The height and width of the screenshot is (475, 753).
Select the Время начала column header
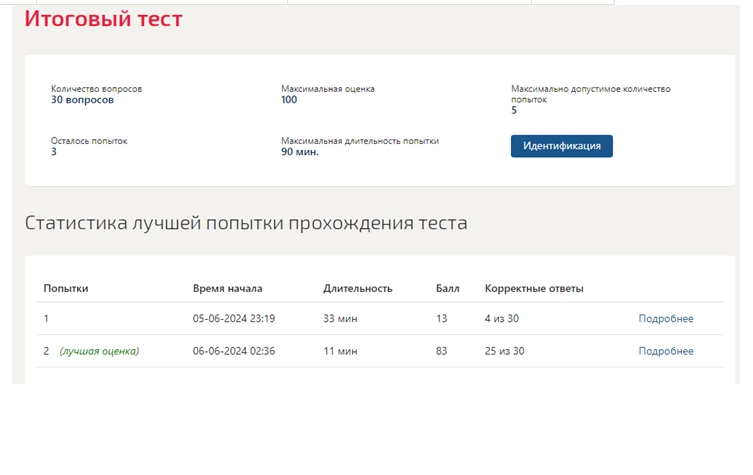(x=228, y=289)
